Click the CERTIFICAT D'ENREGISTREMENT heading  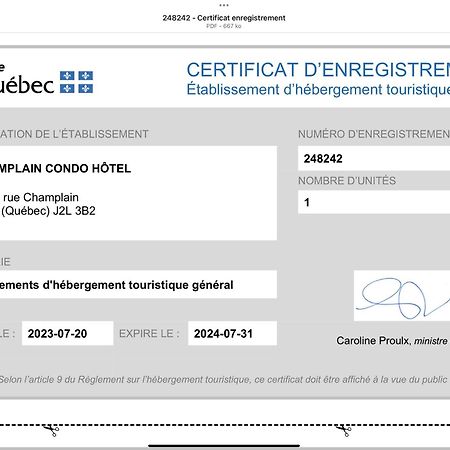[x=318, y=70]
